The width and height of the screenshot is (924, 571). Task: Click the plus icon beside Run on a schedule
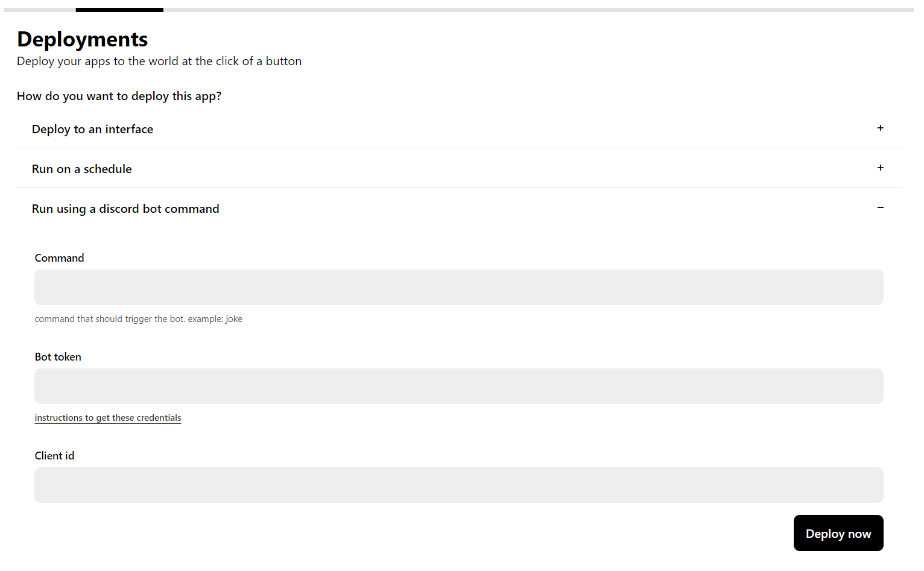880,168
